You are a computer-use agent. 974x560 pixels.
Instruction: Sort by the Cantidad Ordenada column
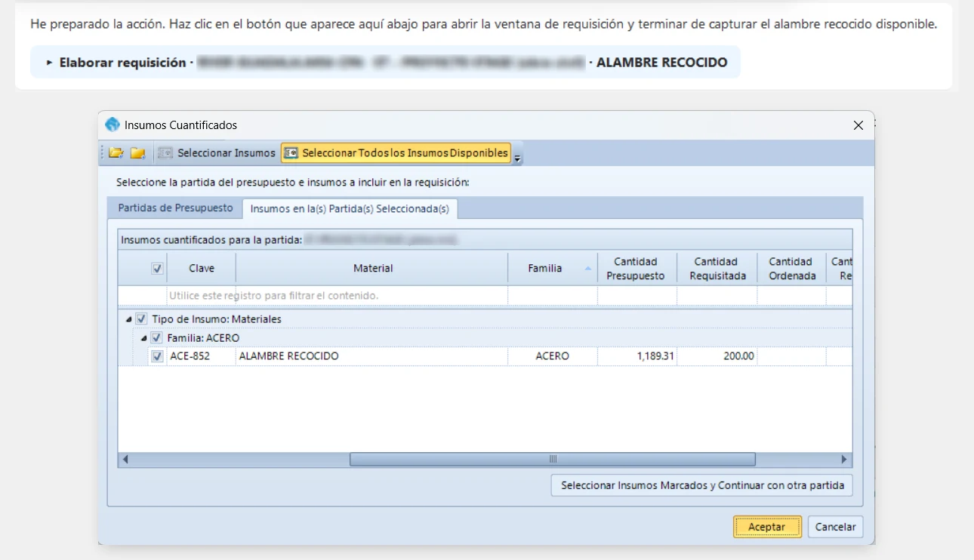792,268
